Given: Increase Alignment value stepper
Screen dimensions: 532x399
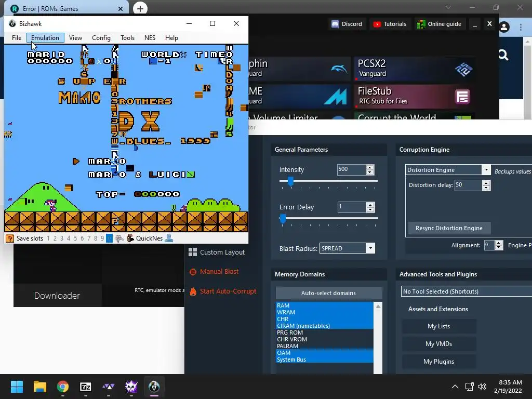Looking at the screenshot, I should pos(498,243).
